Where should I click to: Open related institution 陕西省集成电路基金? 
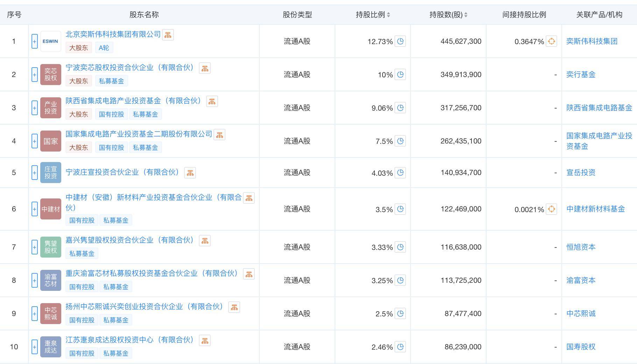pos(599,108)
